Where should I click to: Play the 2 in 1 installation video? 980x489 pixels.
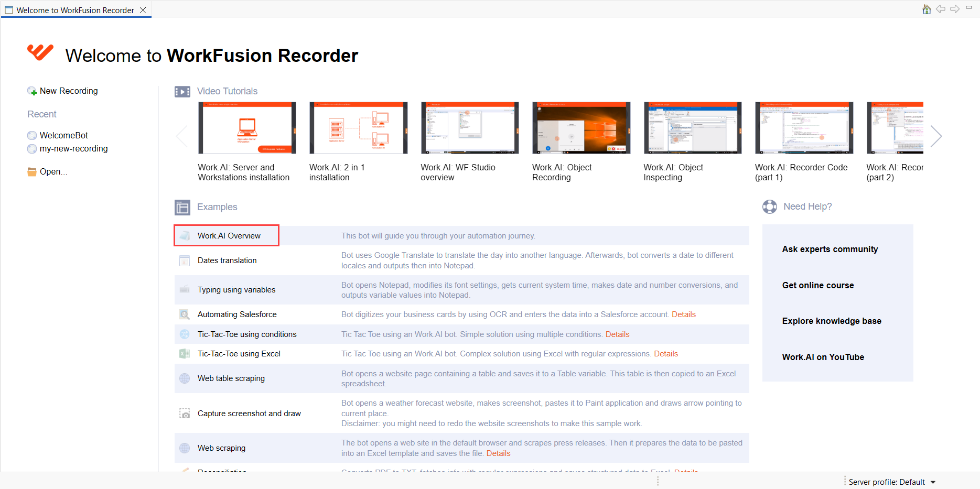point(359,128)
